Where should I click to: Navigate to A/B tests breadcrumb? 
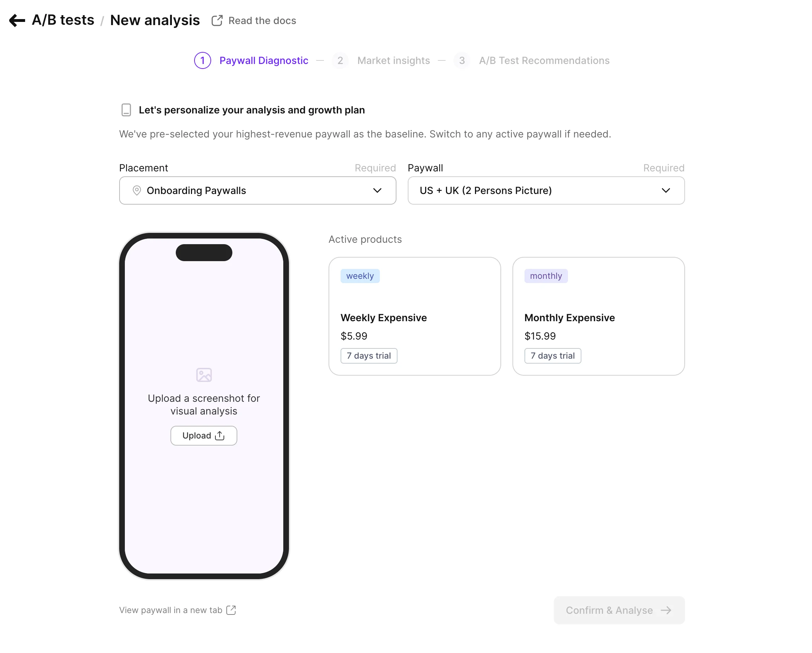pos(63,20)
